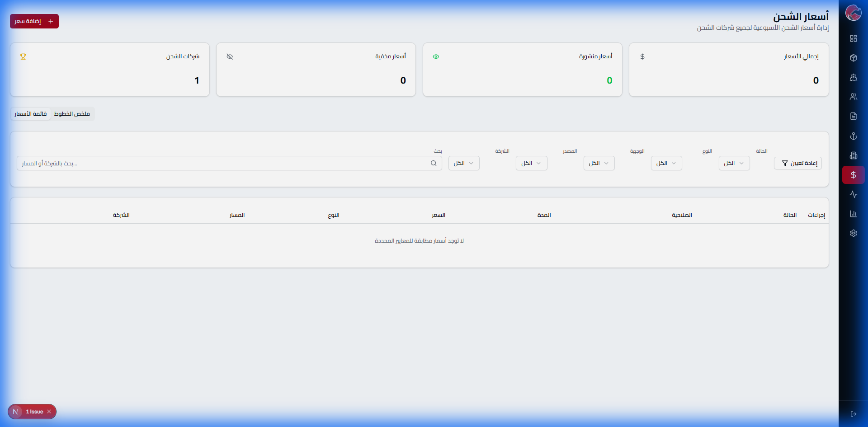Switch to the ملخص الخطوط tab
The image size is (868, 427).
pyautogui.click(x=72, y=114)
